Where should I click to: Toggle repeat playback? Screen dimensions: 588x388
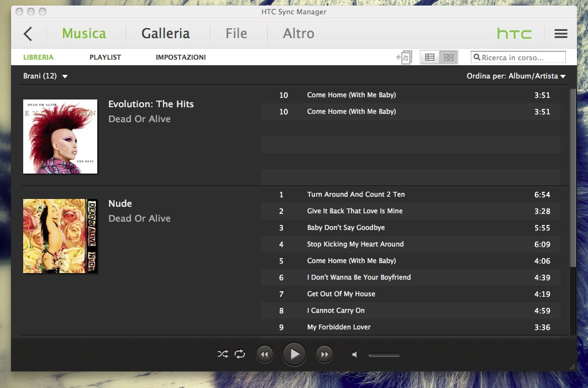pyautogui.click(x=240, y=354)
